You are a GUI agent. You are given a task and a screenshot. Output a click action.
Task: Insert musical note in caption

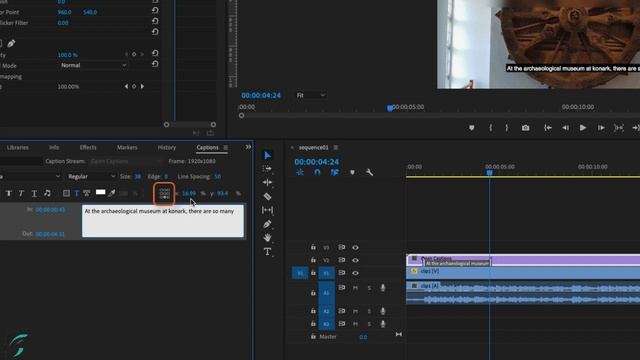(47, 193)
